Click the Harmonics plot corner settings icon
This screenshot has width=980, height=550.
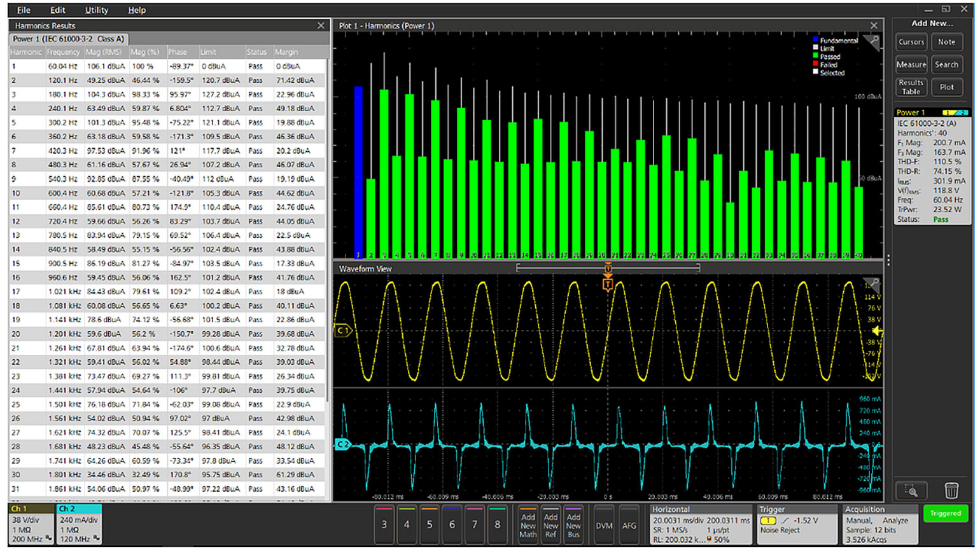pos(873,42)
